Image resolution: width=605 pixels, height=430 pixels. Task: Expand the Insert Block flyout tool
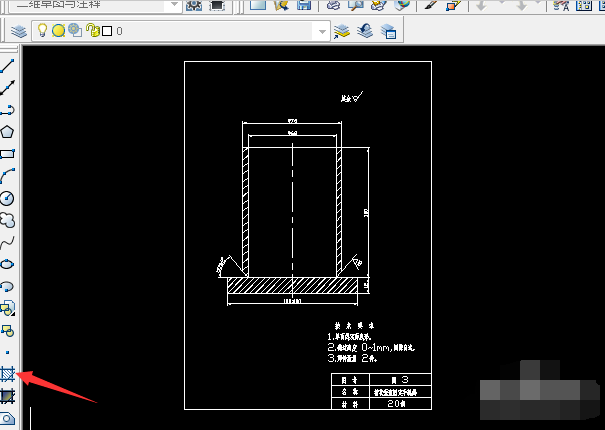click(7, 308)
